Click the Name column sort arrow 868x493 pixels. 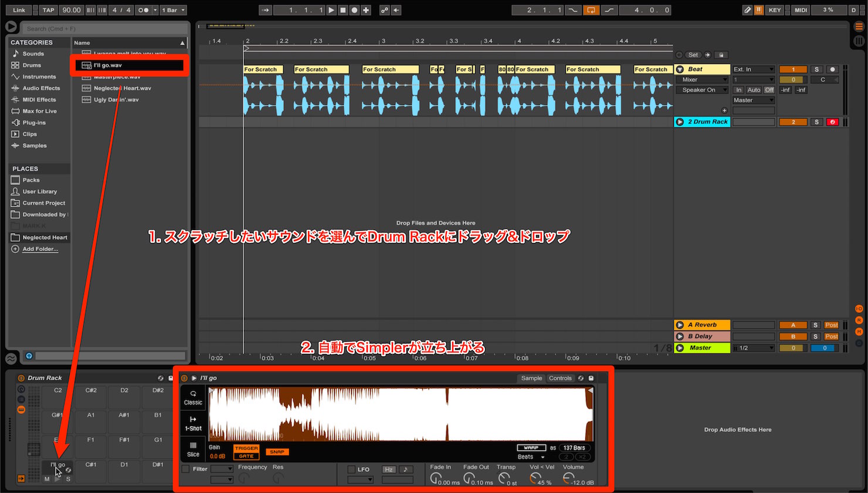tap(182, 43)
